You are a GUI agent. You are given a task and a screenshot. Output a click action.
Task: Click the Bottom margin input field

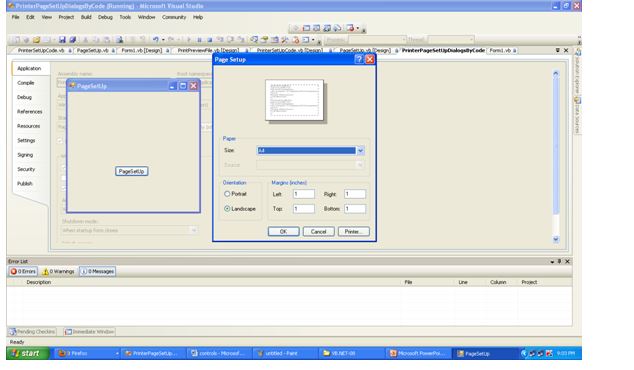(355, 209)
